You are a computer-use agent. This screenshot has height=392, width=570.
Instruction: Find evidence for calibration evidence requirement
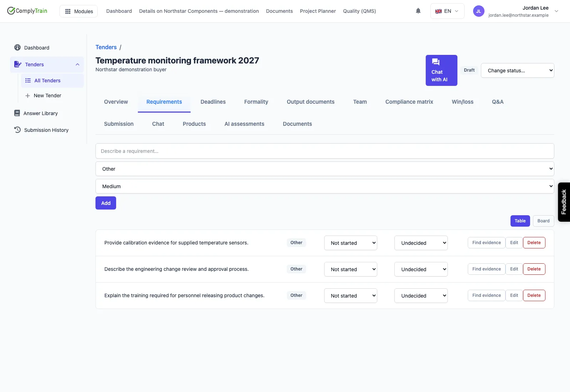point(486,242)
